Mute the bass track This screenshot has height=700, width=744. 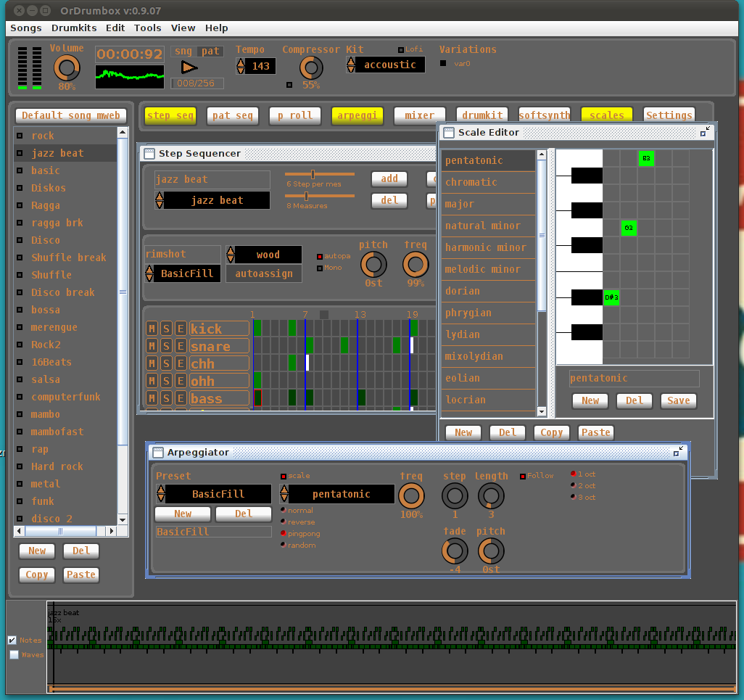(152, 398)
